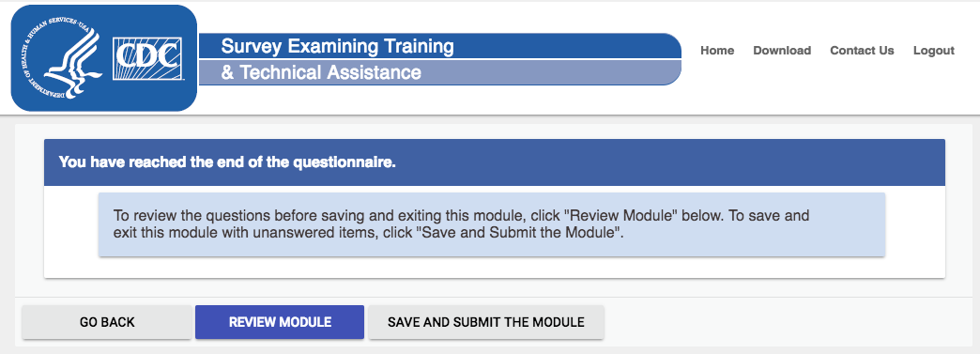Click the empty white card area below the message

pyautogui.click(x=495, y=267)
